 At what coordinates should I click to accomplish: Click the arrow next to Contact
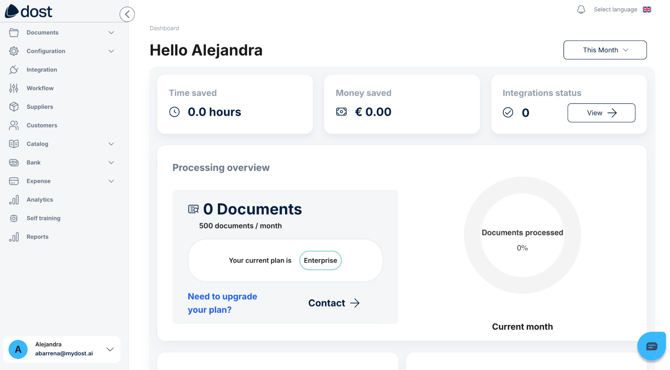click(x=355, y=303)
